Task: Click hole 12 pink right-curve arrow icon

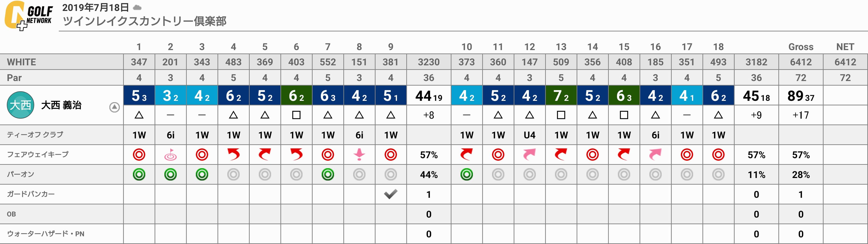Action: point(529,154)
